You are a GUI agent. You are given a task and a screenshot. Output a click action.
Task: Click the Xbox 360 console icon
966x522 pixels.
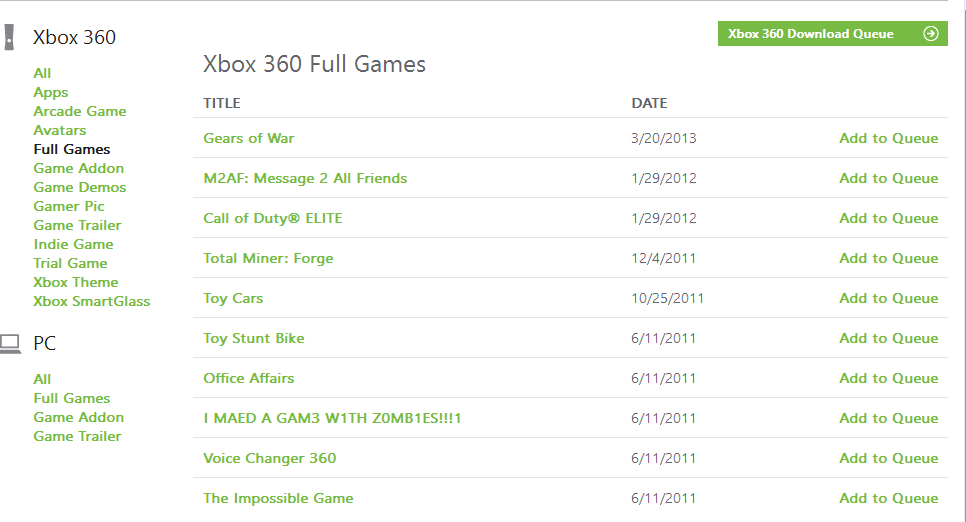pyautogui.click(x=9, y=38)
